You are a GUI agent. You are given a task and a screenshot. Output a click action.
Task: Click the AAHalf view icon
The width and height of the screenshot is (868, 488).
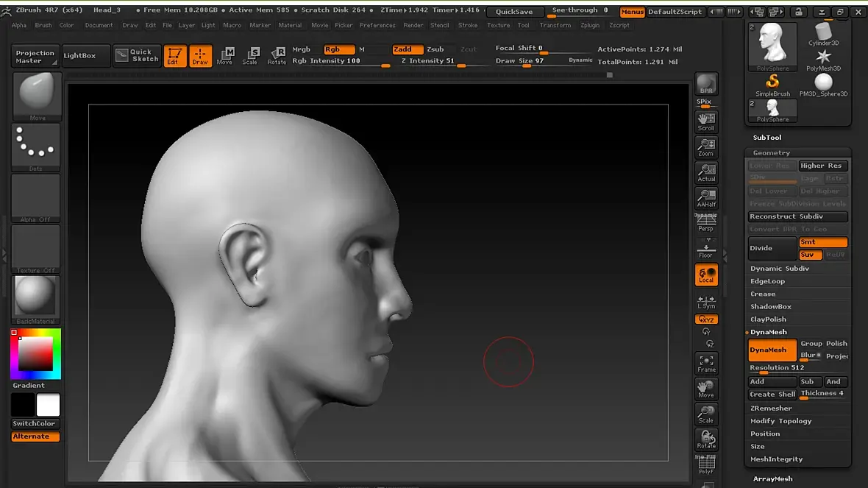pyautogui.click(x=706, y=198)
